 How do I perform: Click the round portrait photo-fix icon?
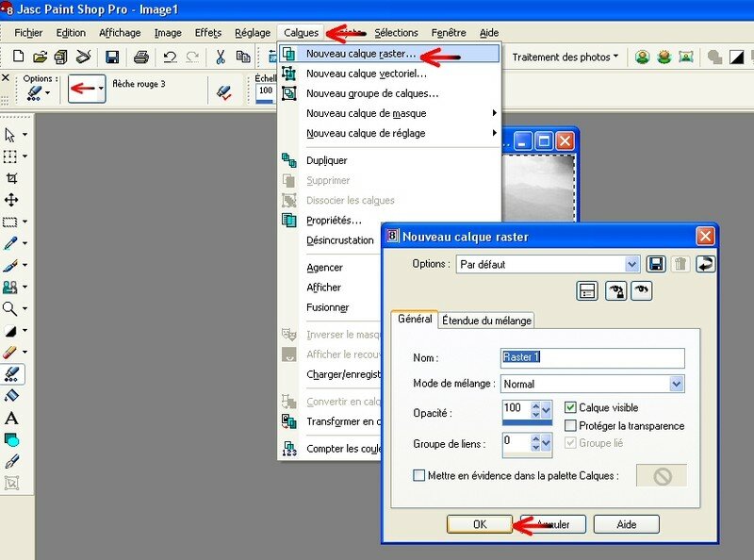click(x=642, y=58)
